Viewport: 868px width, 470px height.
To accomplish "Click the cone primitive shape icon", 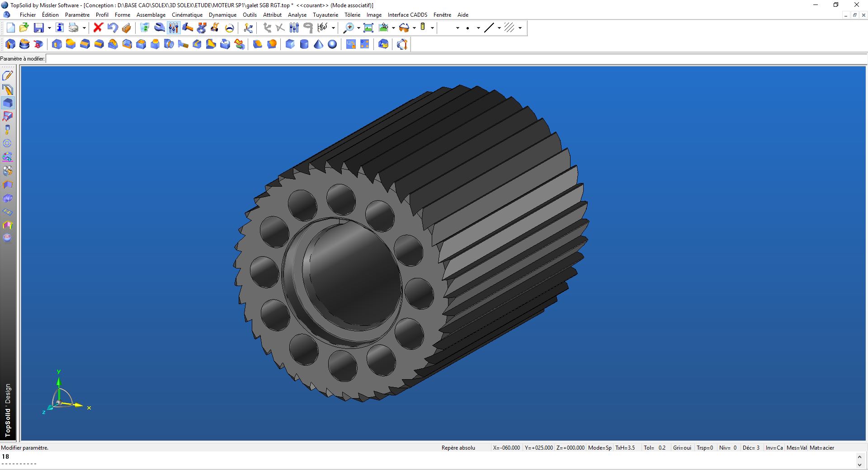I will coord(318,44).
